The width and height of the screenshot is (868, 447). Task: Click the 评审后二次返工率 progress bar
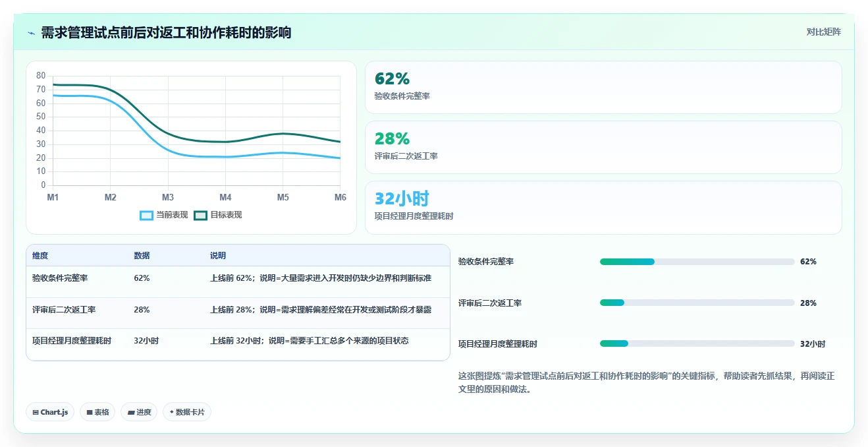coord(697,303)
